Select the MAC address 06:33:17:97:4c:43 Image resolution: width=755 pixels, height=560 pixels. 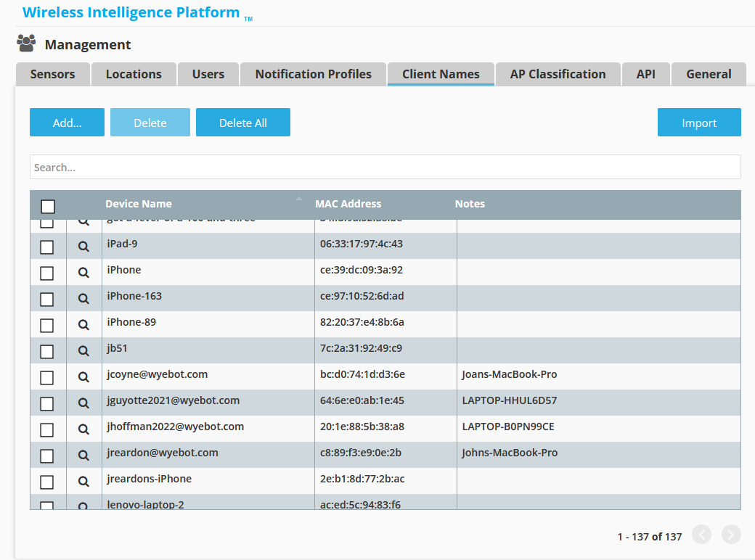(x=362, y=244)
